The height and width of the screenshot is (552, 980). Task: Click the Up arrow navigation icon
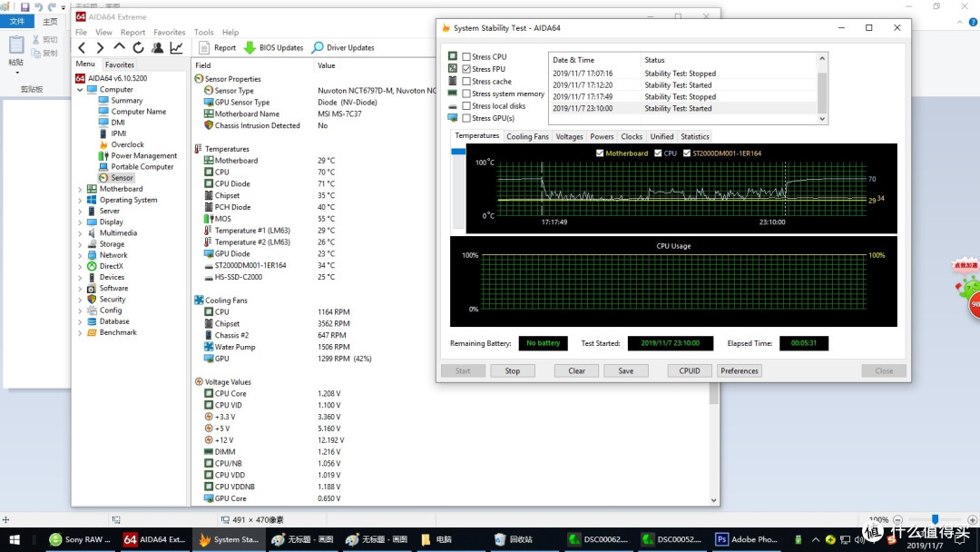pyautogui.click(x=119, y=47)
